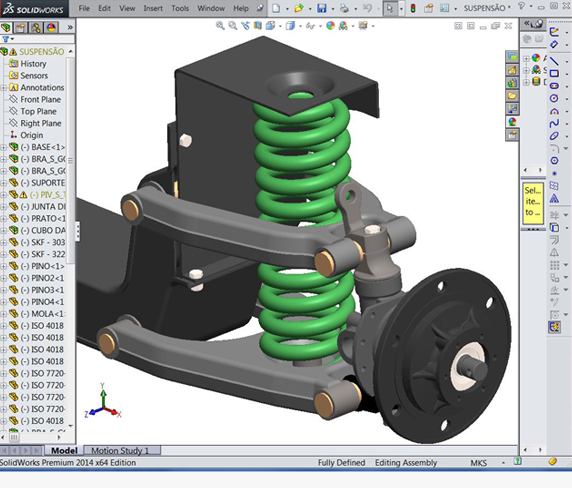Switch to the PropertyManager tab
This screenshot has height=488, width=572.
pyautogui.click(x=20, y=28)
